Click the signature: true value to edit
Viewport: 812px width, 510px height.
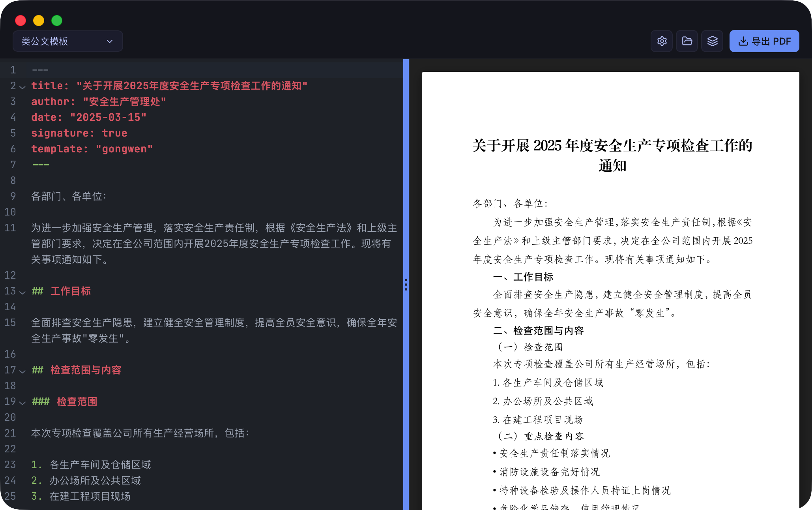[114, 133]
